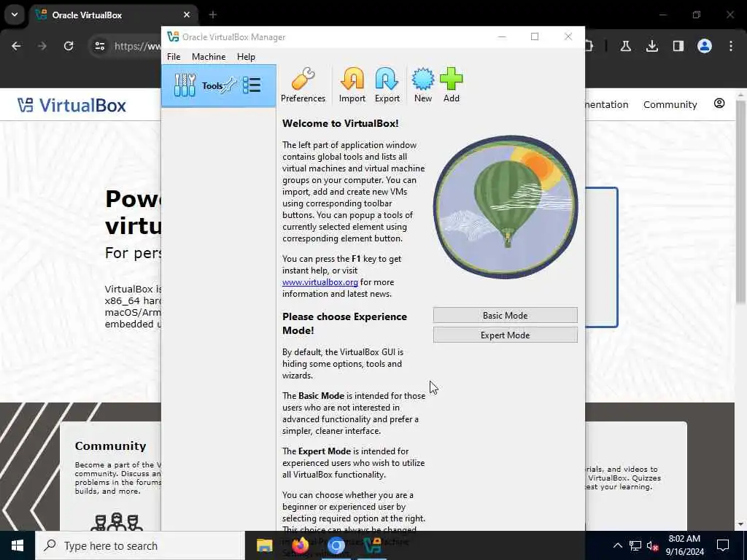Viewport: 747px width, 560px height.
Task: Add an existing virtual machine
Action: click(x=451, y=85)
